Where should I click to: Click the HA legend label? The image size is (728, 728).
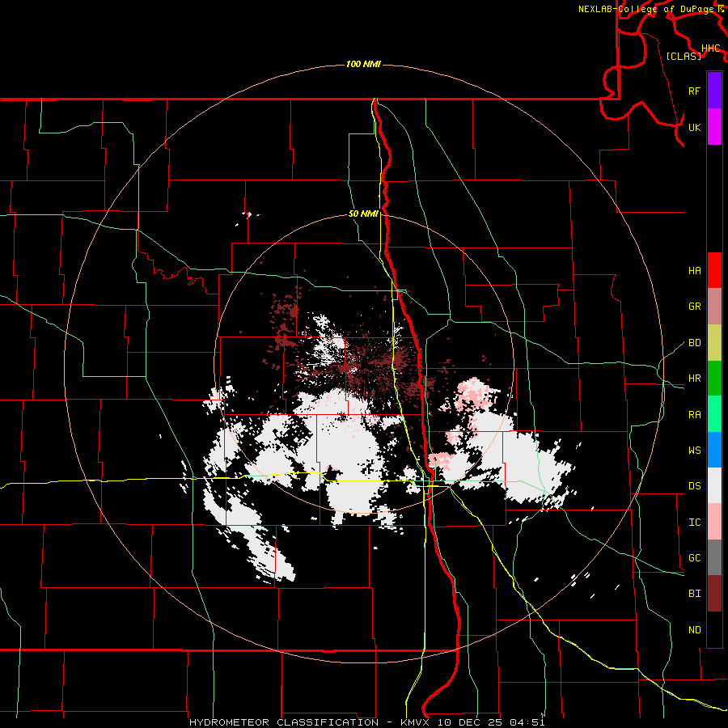tap(694, 270)
